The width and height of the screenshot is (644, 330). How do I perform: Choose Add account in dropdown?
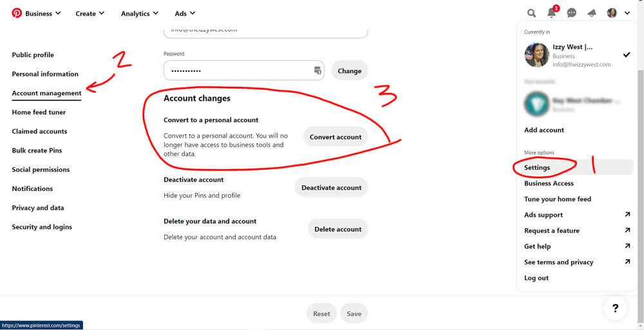[x=544, y=130]
